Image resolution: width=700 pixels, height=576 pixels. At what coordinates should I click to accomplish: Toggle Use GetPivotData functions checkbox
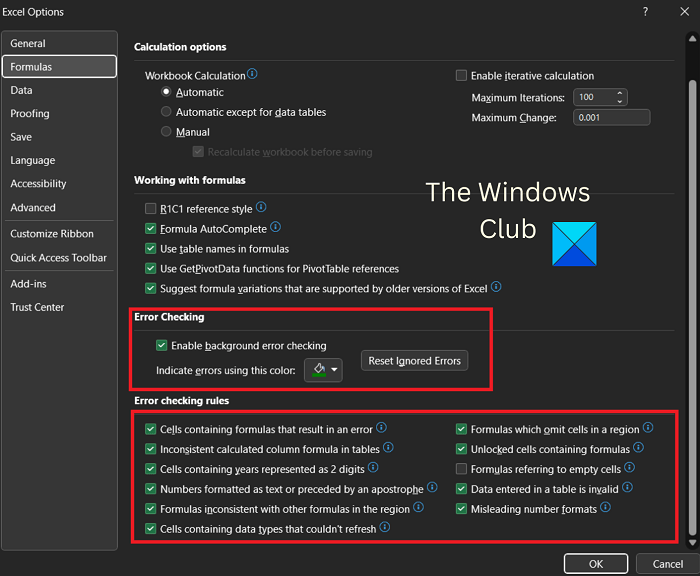[x=150, y=268]
